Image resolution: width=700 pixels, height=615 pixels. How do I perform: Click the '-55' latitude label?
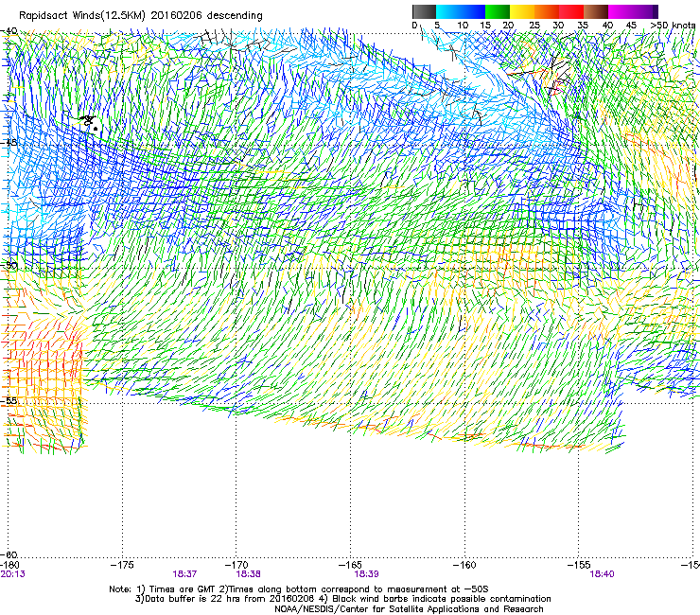pyautogui.click(x=9, y=400)
